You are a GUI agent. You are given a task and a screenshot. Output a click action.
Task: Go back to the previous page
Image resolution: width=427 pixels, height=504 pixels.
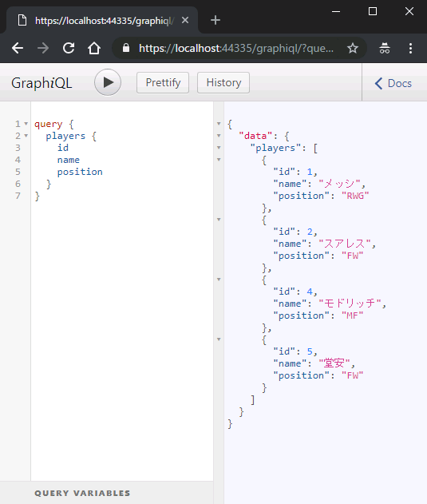tap(18, 48)
